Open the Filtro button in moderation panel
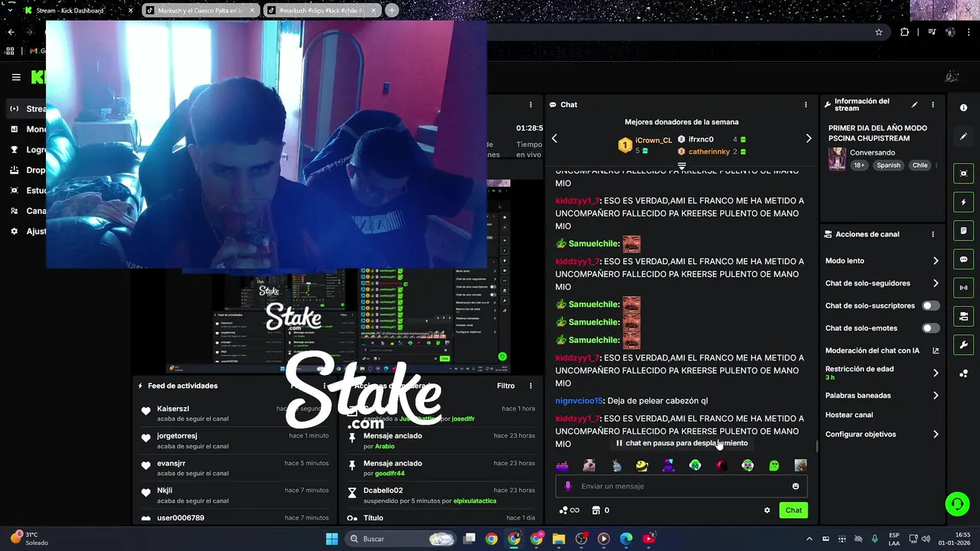This screenshot has height=551, width=980. 505,386
